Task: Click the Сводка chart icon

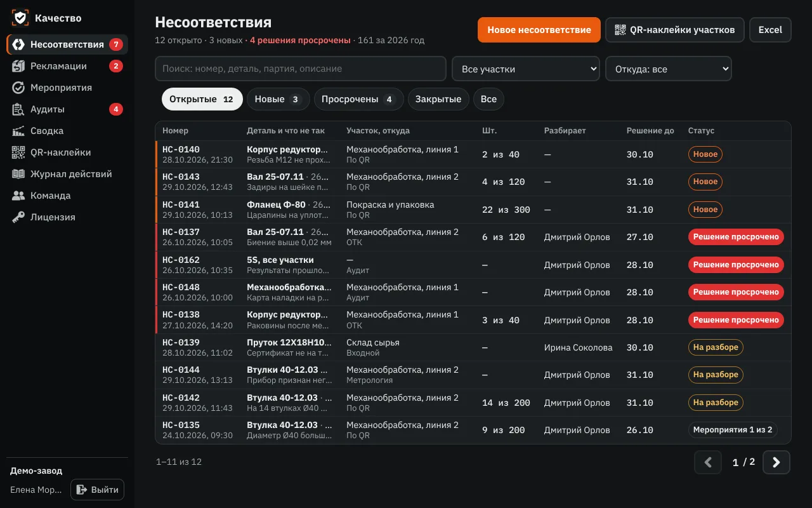Action: pyautogui.click(x=18, y=131)
